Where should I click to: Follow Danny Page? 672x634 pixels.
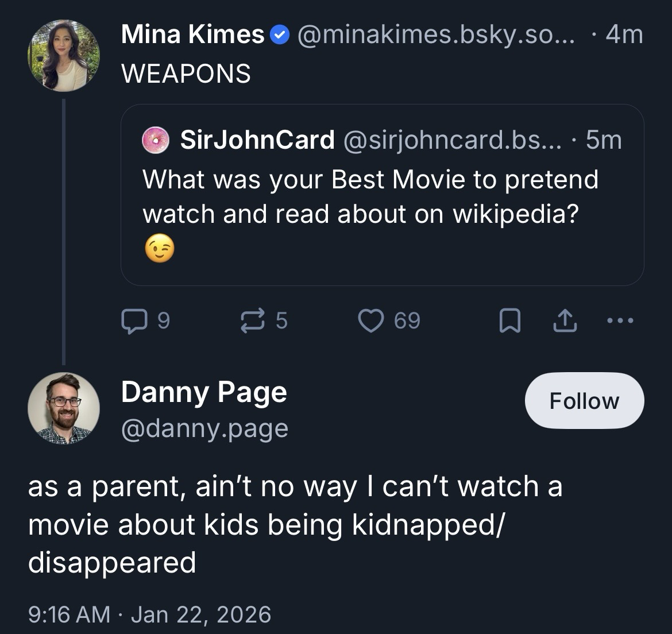[584, 401]
